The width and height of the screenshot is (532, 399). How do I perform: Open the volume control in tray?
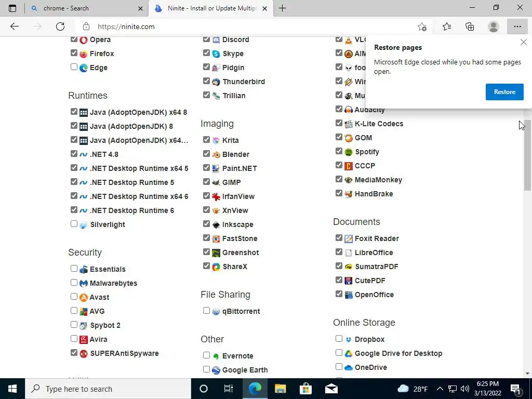pos(465,389)
